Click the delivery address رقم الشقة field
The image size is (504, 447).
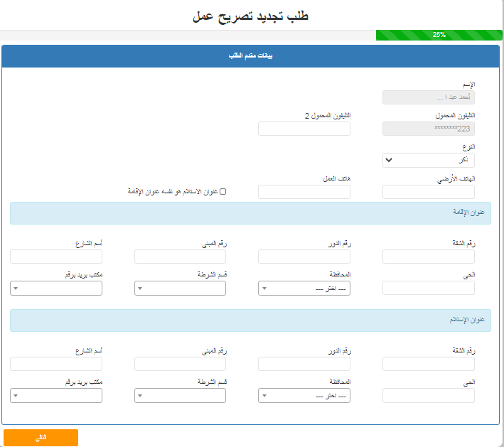(x=428, y=364)
